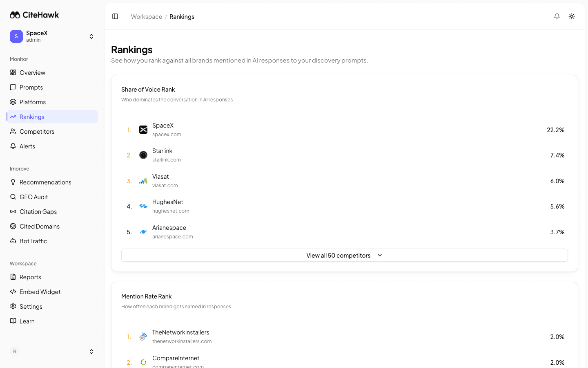Expand View all 50 competitors

pyautogui.click(x=345, y=255)
